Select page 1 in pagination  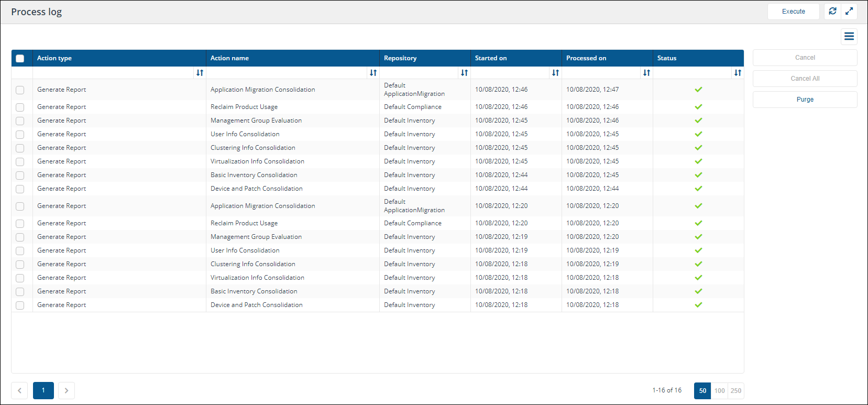pos(43,390)
